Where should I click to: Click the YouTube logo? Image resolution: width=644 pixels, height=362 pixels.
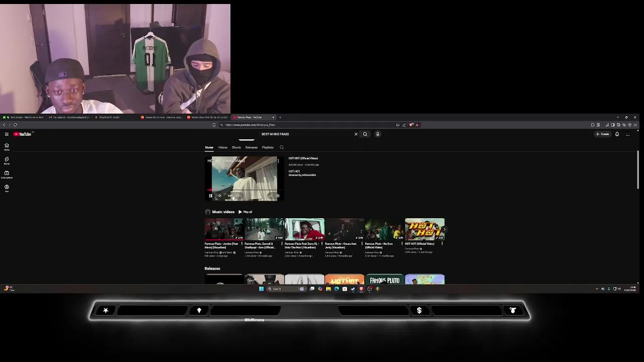23,134
